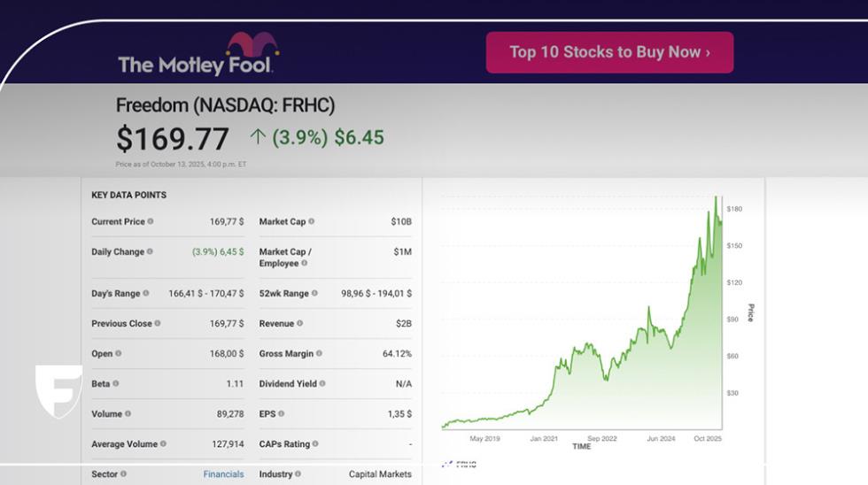Image resolution: width=868 pixels, height=485 pixels.
Task: Open the Financials sector link
Action: (x=223, y=474)
